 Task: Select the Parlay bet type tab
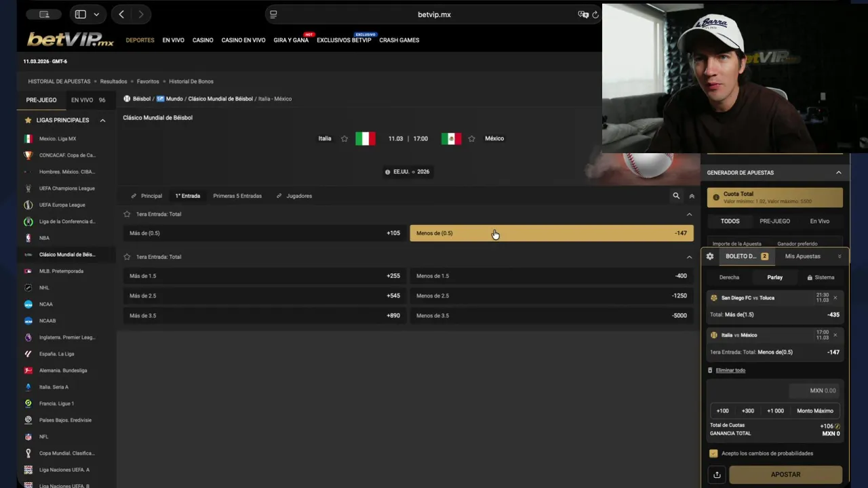[x=775, y=277]
